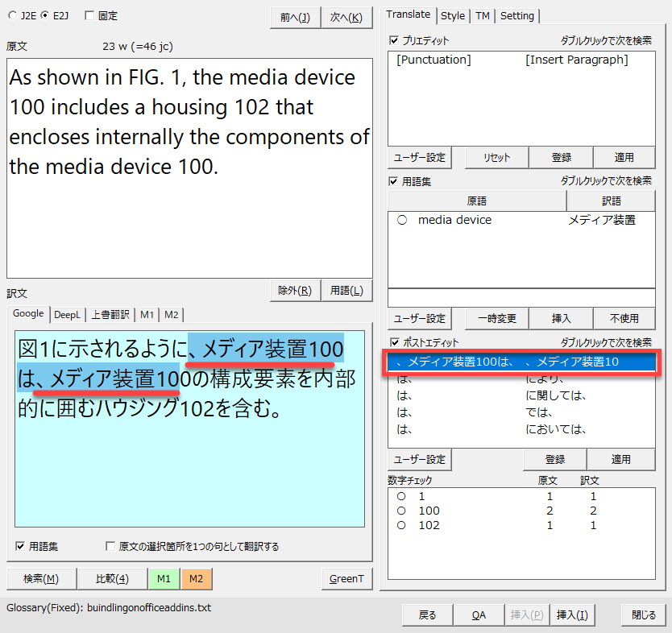Uncheck the プリエディット checkbox

(394, 40)
